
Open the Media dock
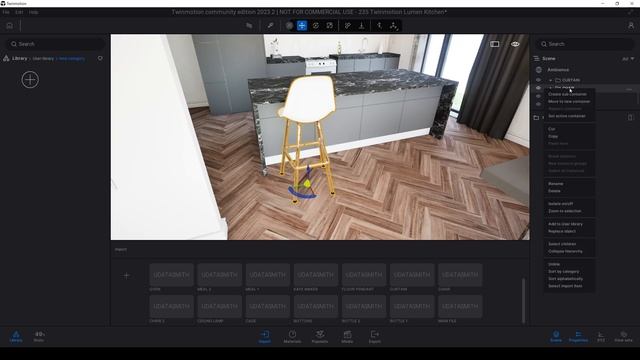click(347, 337)
